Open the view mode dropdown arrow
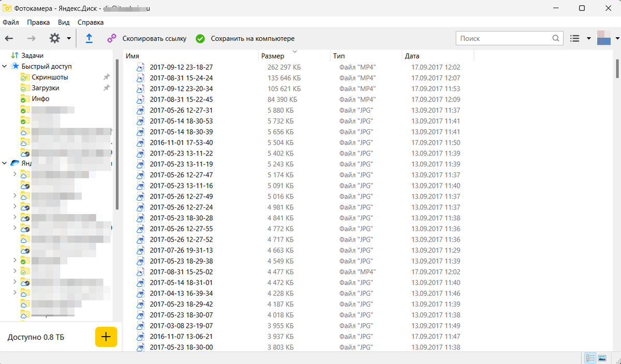Screen dimensions: 621x364 point(588,38)
